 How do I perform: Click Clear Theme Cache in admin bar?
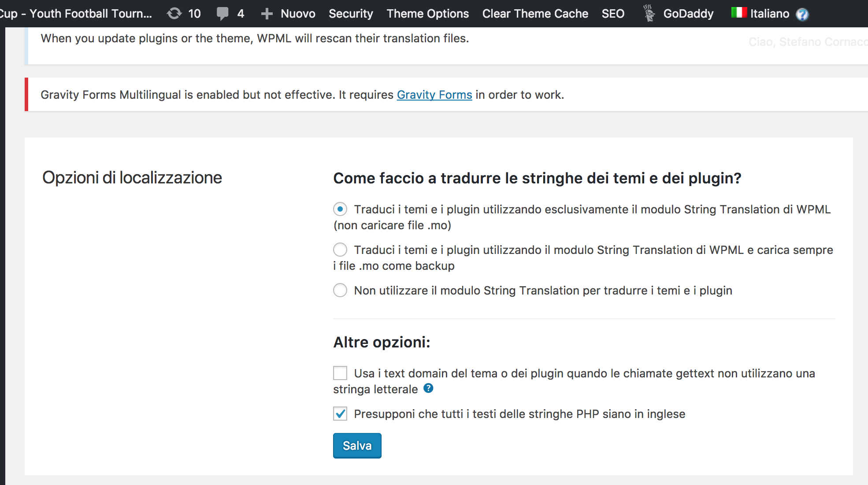coord(535,14)
